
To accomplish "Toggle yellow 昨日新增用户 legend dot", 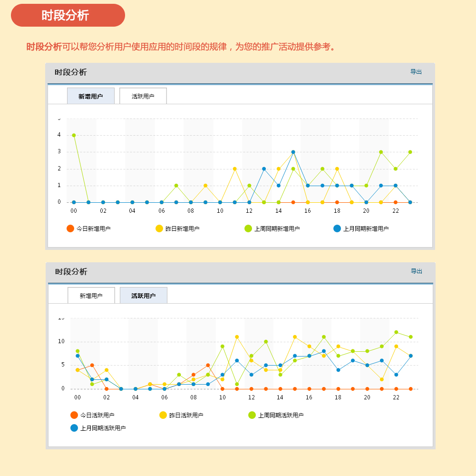I will click(x=159, y=228).
